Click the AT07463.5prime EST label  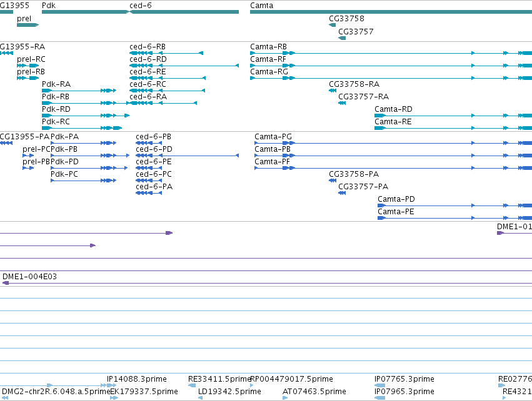coord(314,392)
